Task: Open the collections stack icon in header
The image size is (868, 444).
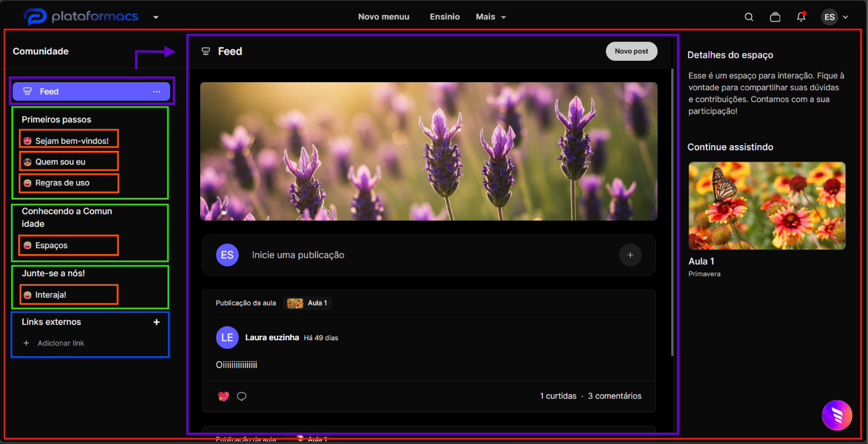Action: (x=775, y=17)
